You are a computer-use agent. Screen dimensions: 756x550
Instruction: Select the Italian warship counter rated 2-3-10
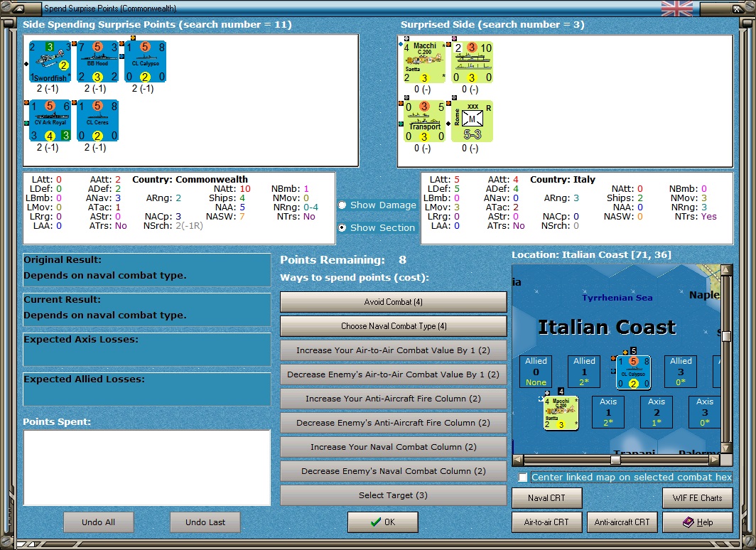tap(472, 62)
